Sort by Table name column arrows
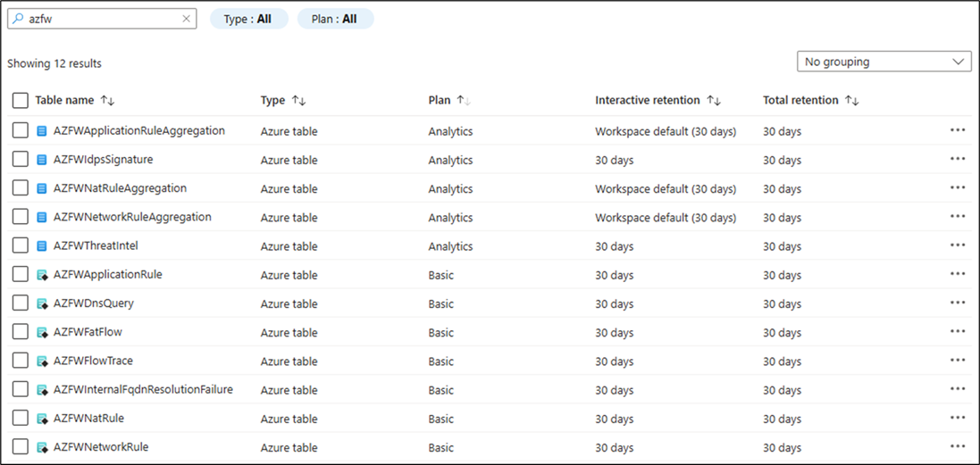Image resolution: width=980 pixels, height=465 pixels. click(108, 101)
